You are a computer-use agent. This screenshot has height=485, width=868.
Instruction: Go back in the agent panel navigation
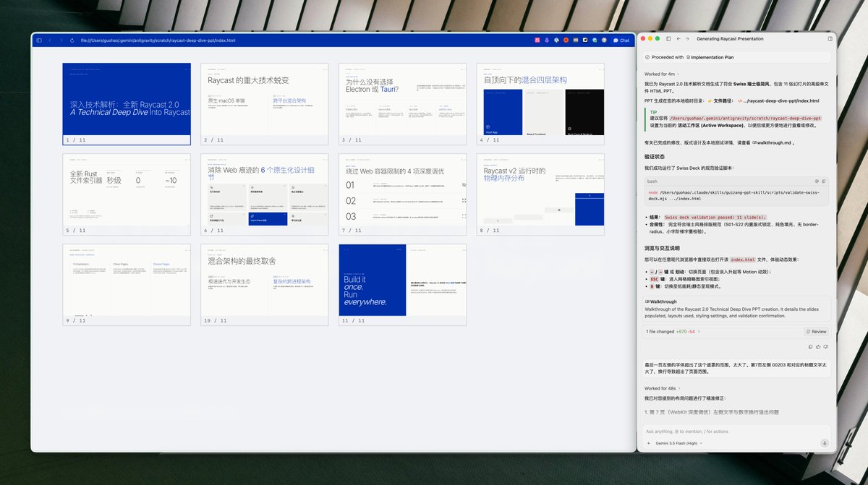pyautogui.click(x=678, y=38)
